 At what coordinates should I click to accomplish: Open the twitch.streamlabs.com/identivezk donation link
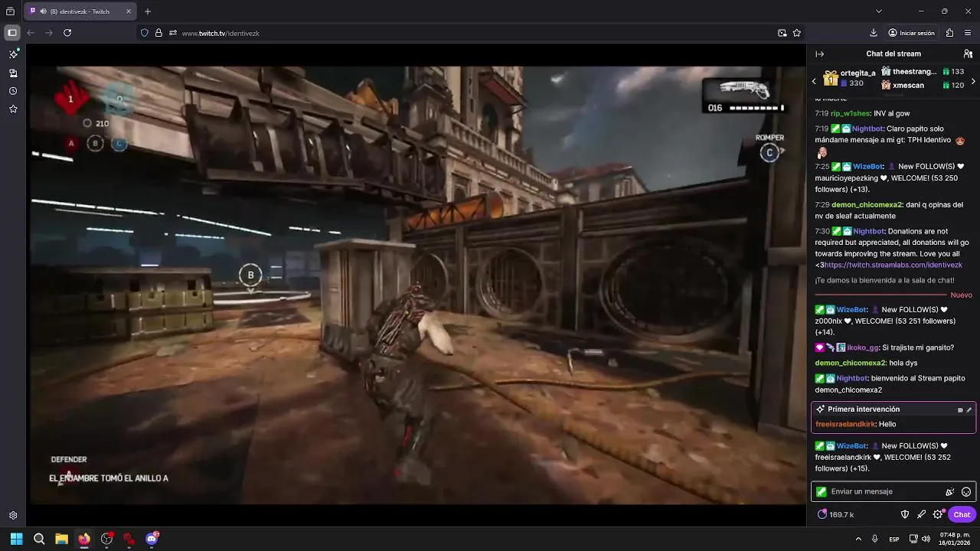tap(893, 265)
